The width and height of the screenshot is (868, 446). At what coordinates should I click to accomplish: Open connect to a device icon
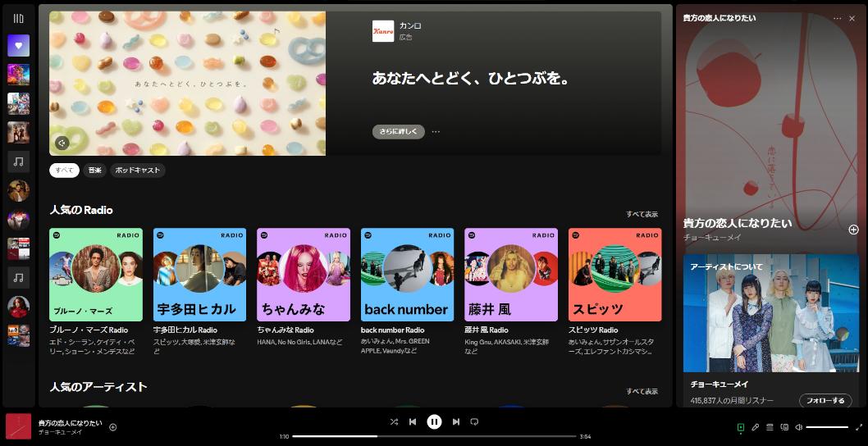784,427
